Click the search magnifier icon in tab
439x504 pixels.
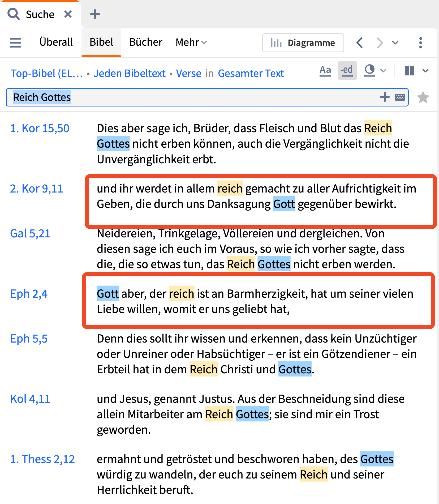click(14, 14)
